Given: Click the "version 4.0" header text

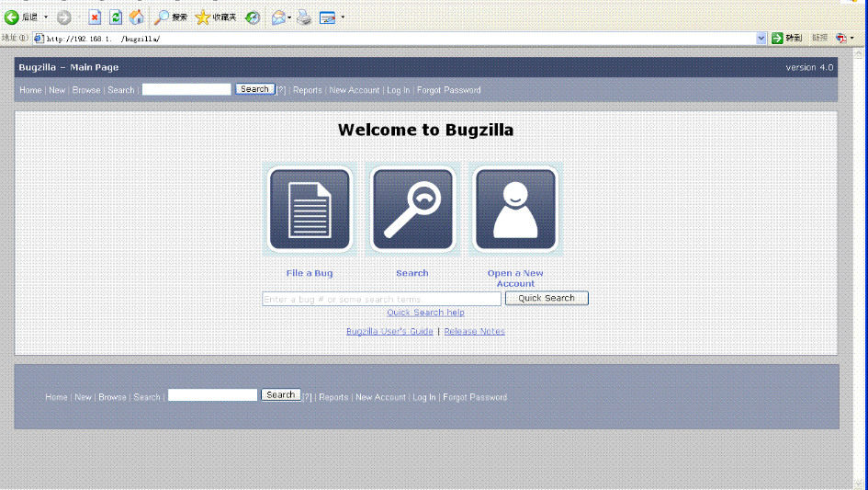Looking at the screenshot, I should pos(809,67).
